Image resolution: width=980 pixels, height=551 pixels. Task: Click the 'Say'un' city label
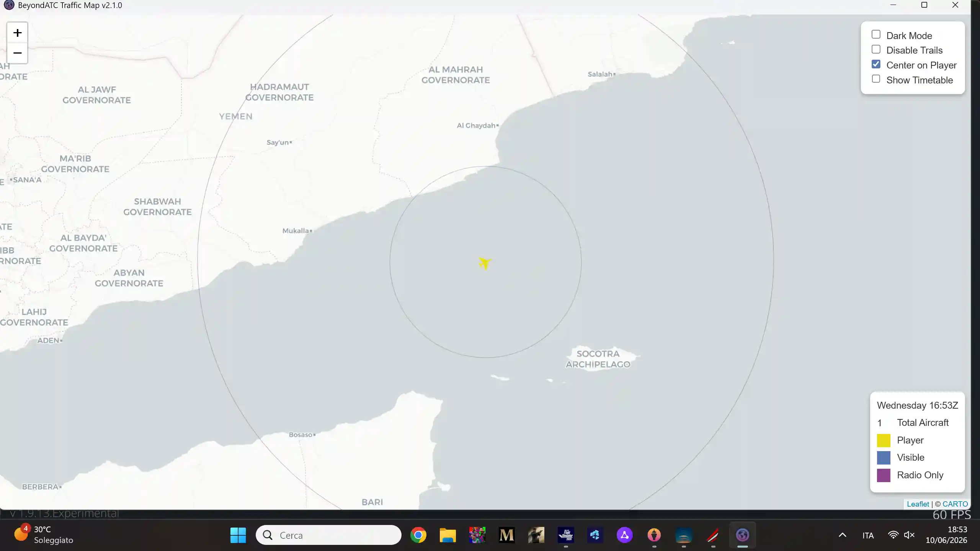pyautogui.click(x=278, y=142)
